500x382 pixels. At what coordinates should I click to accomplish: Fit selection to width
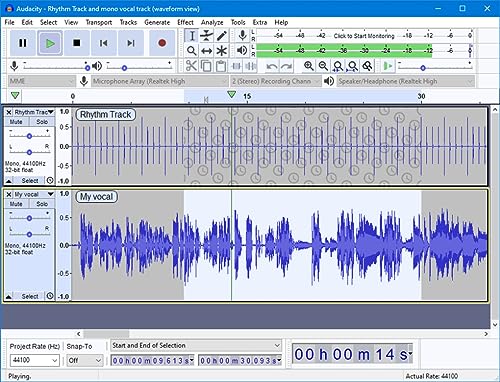(x=338, y=66)
